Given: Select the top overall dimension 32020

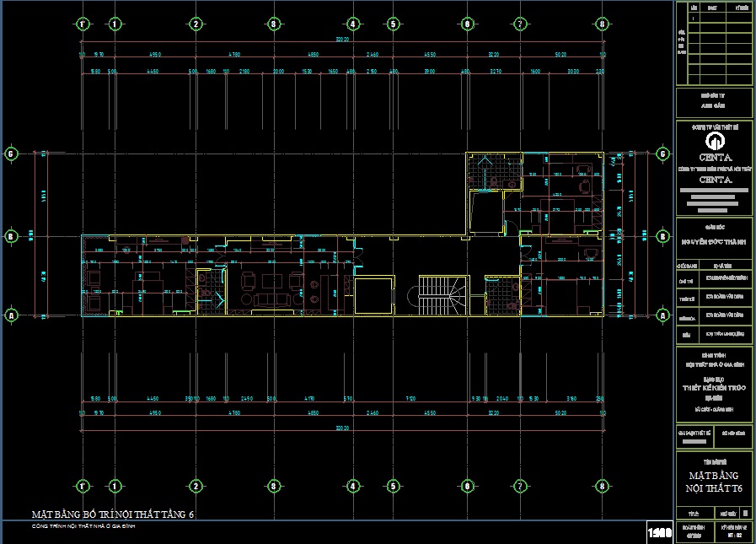Looking at the screenshot, I should (342, 40).
